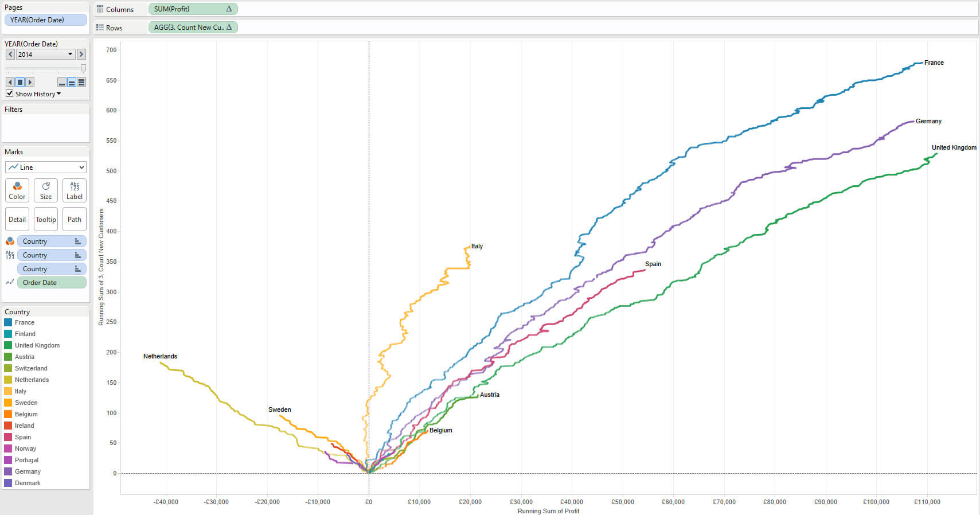Click the Path marks card button

[75, 219]
